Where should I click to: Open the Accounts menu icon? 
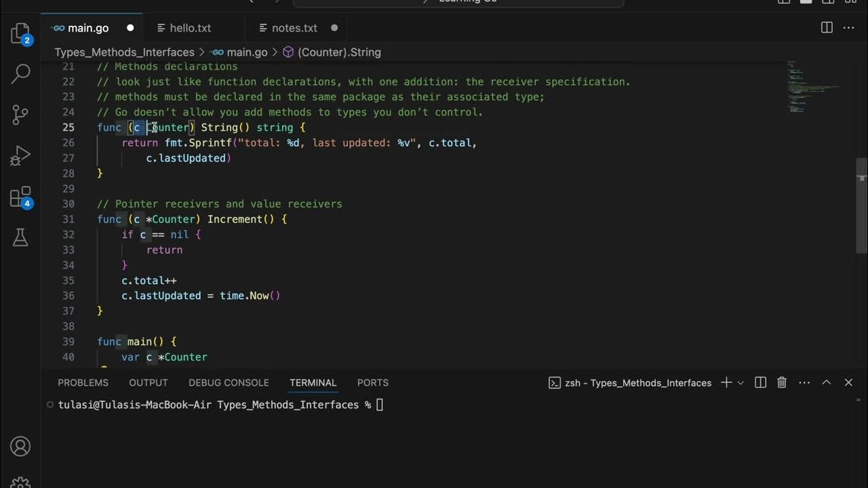click(20, 447)
